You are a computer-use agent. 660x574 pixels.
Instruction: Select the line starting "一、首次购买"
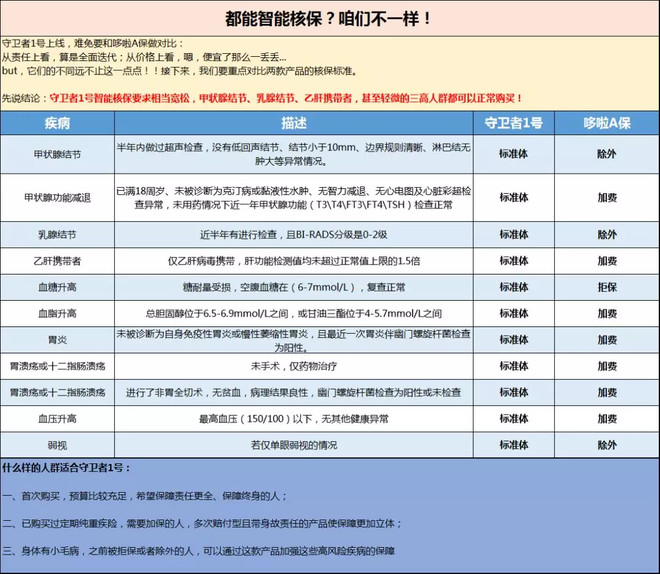point(145,496)
